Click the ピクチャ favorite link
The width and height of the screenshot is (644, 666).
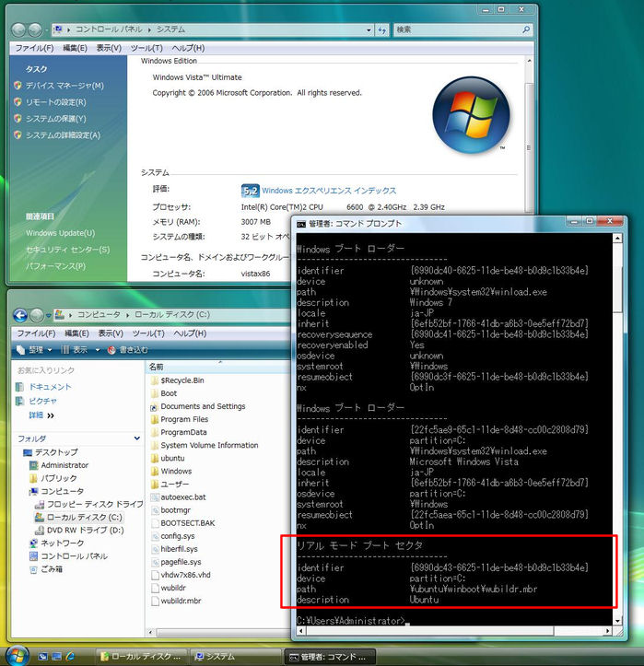coord(42,401)
